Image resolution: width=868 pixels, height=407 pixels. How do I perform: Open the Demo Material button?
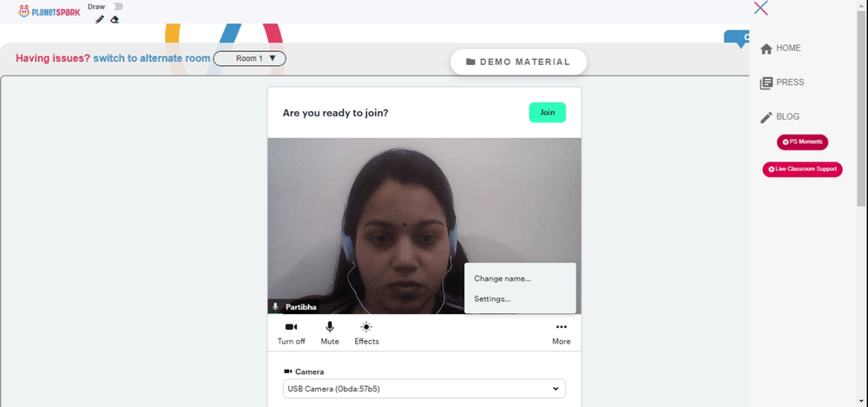tap(518, 62)
